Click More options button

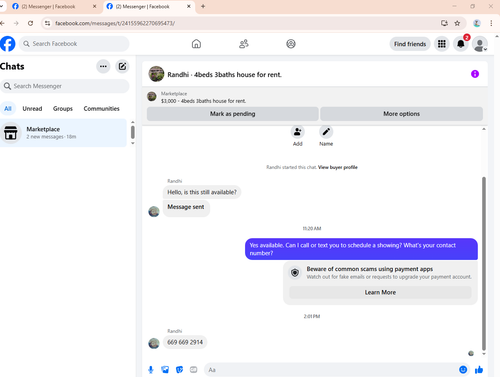click(401, 114)
